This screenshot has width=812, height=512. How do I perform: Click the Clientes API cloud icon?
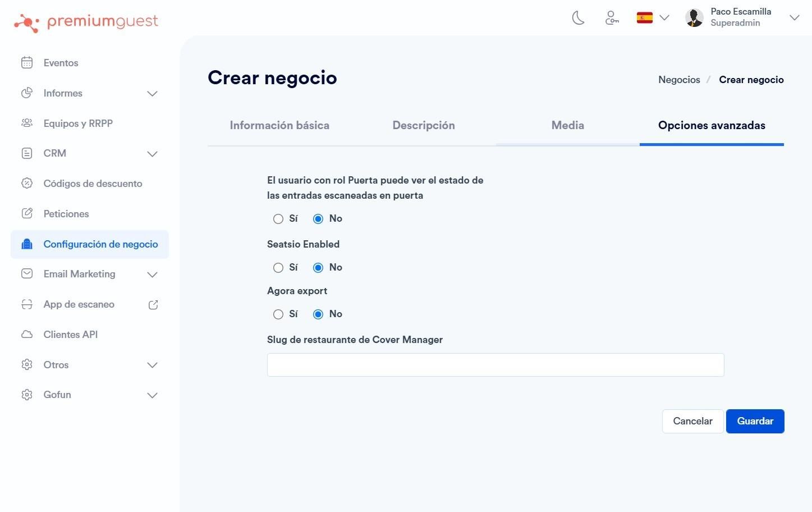[27, 335]
